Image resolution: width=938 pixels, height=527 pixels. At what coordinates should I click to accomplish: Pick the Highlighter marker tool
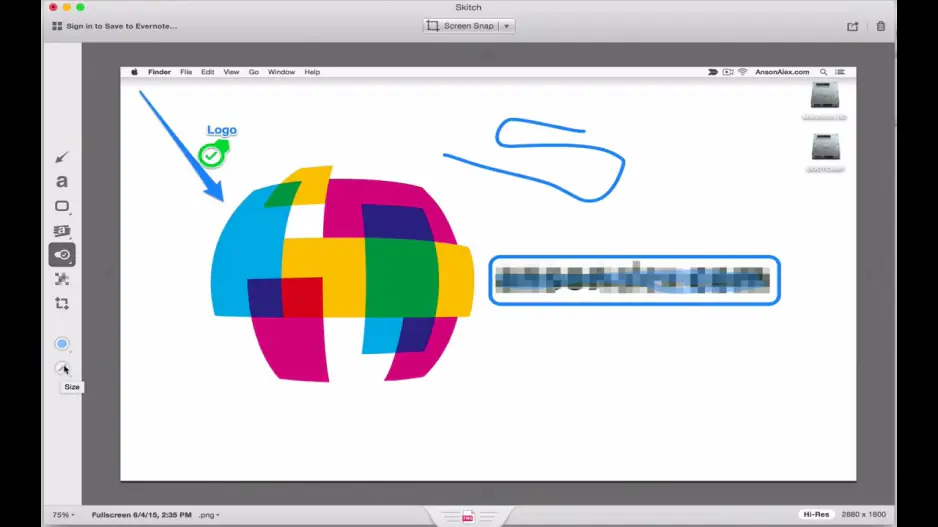[62, 231]
